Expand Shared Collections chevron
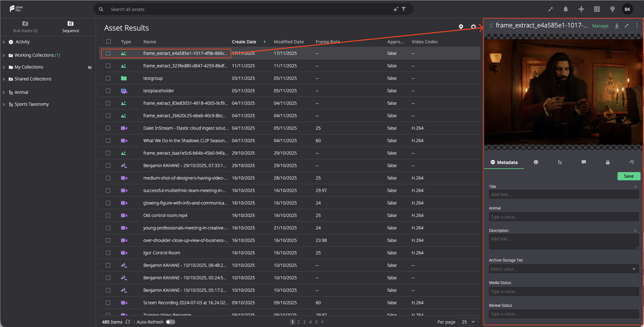Screen dimensions: 644x327 pyautogui.click(x=4, y=79)
